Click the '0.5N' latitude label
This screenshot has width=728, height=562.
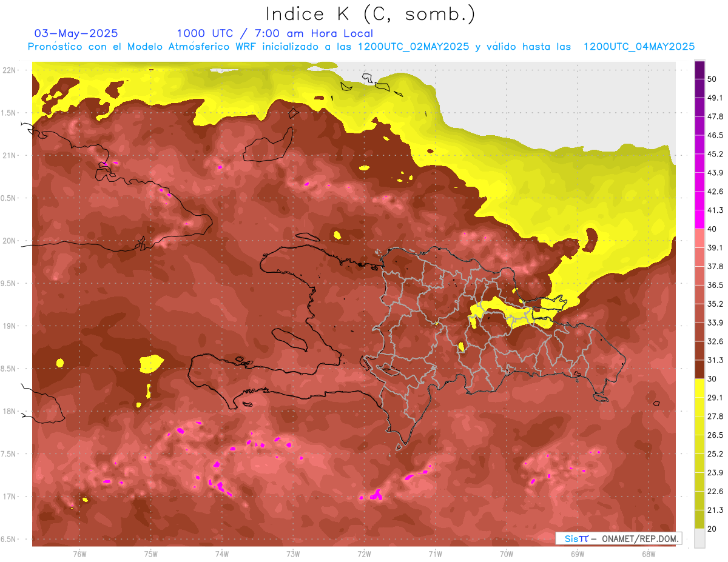pos(9,198)
